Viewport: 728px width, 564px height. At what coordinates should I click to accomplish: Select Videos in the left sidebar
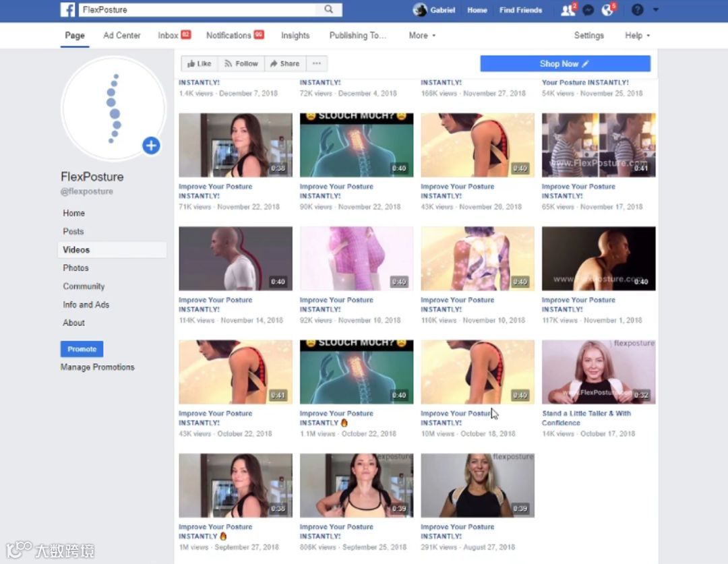(112, 250)
